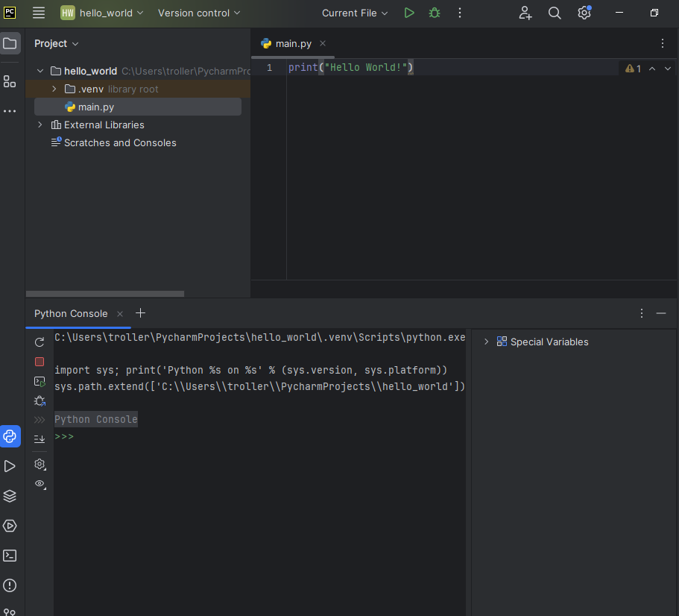Open Search Everywhere with the magnifier icon
Screen dimensions: 679x616
point(555,13)
